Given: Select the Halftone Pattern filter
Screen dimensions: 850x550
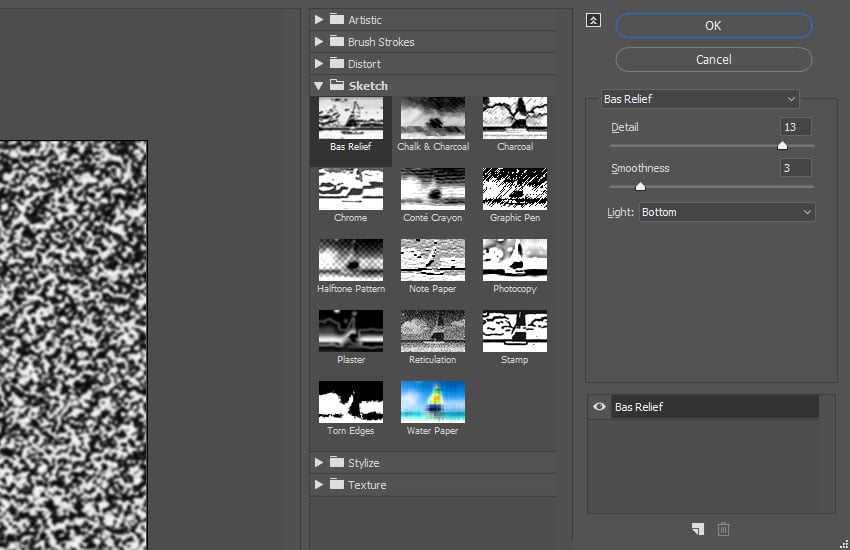Looking at the screenshot, I should (350, 260).
